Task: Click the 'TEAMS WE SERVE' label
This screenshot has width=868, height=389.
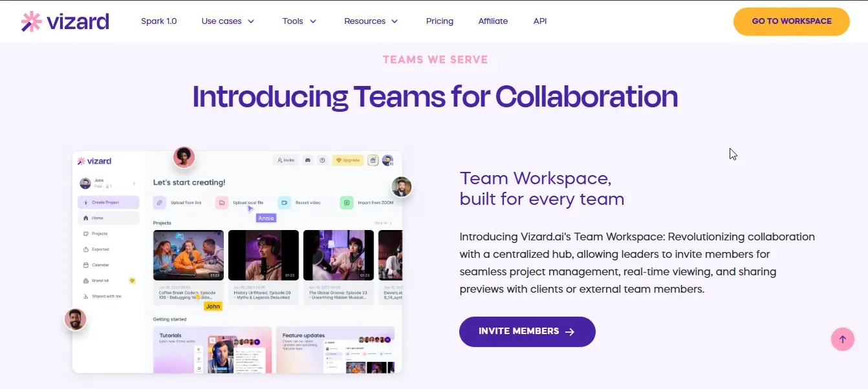Action: pos(435,59)
